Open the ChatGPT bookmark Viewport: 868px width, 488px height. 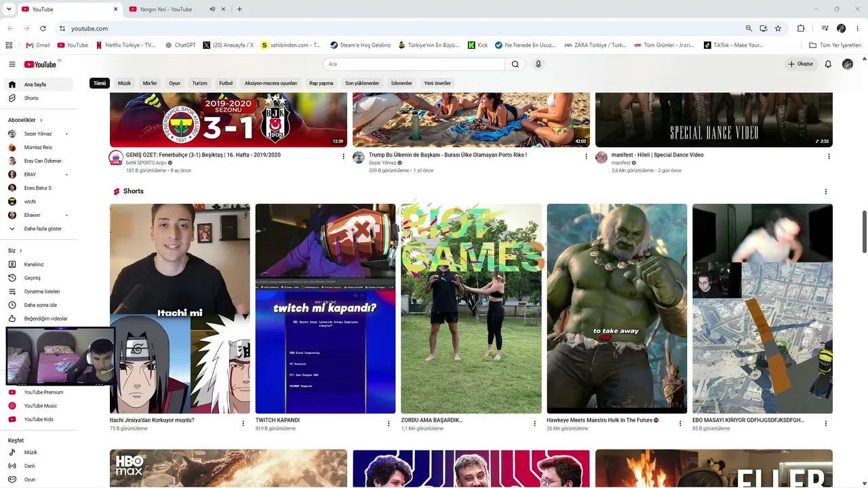[180, 45]
